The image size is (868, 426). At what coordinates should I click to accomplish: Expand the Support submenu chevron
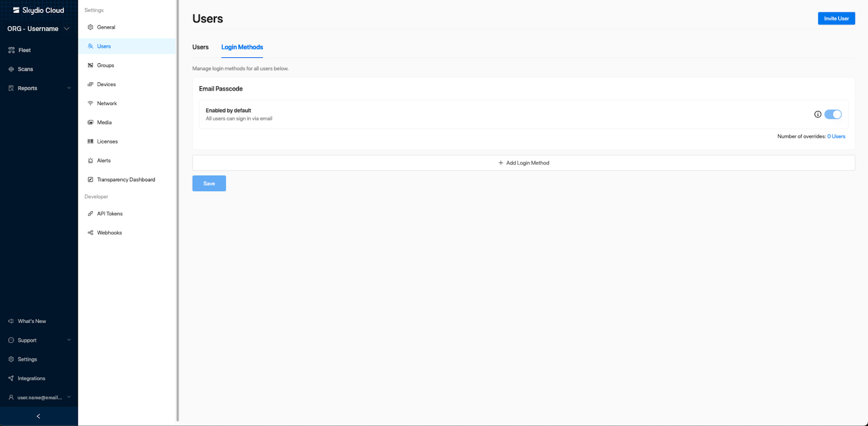[69, 340]
